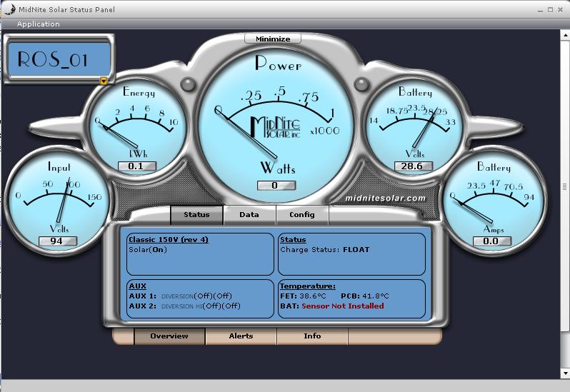Maximize the MidNite Solar Status Panel window
The height and width of the screenshot is (392, 570).
coord(551,10)
